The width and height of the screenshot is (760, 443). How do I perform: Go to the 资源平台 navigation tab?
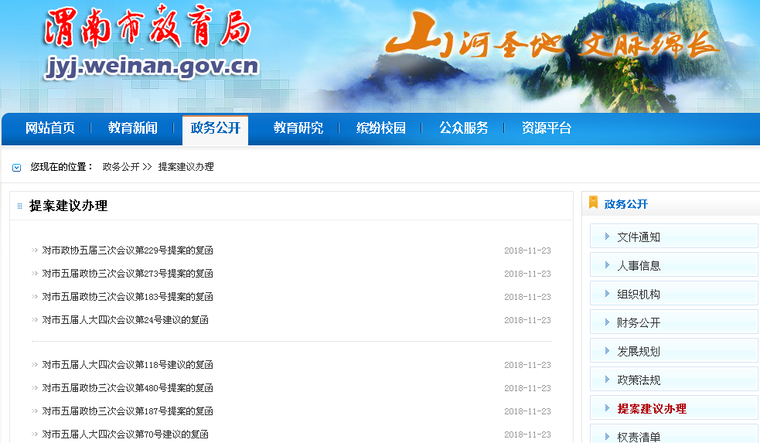[546, 128]
